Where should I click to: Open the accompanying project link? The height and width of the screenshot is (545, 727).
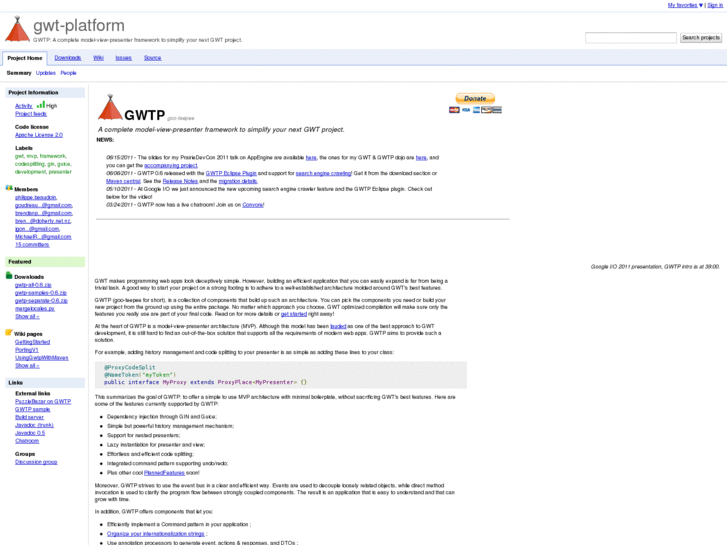pyautogui.click(x=171, y=166)
